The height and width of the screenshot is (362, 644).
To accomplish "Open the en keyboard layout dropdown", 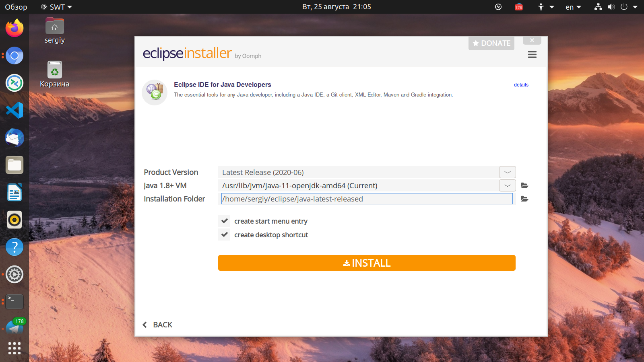I will [x=573, y=7].
